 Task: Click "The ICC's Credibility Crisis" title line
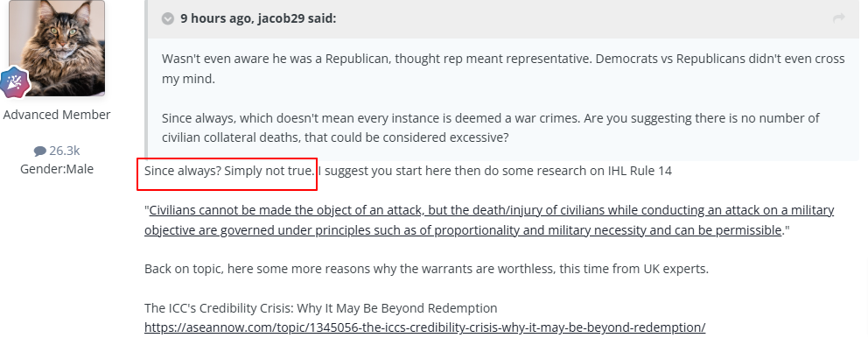coord(320,308)
